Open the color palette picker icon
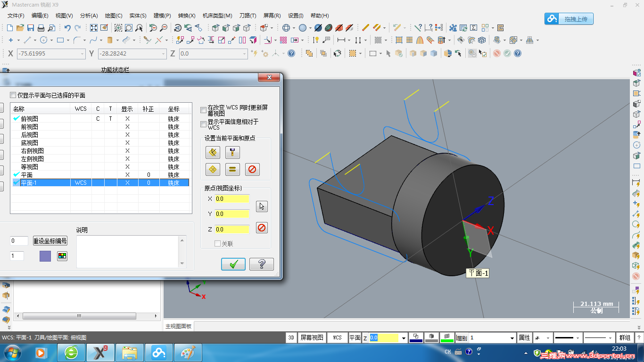 point(62,256)
